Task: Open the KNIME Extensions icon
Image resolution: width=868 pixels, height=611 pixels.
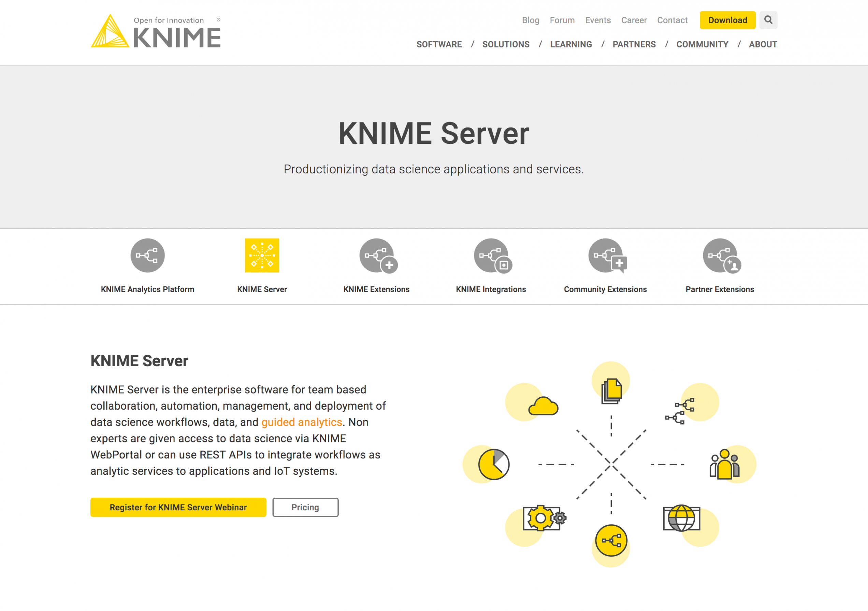Action: click(377, 256)
